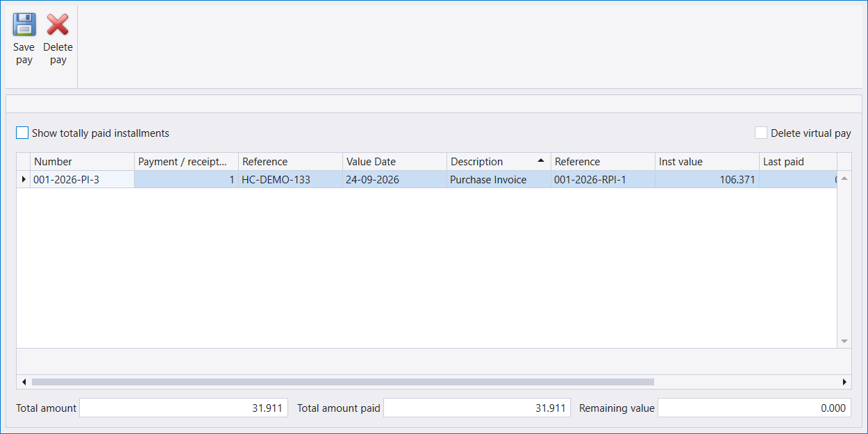
Task: Sort by the Last paid column header
Action: (x=798, y=162)
